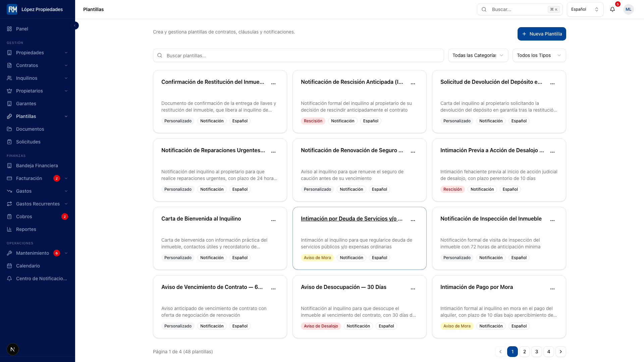Click the Rescisión tag on Intimación Previa card

click(x=452, y=189)
